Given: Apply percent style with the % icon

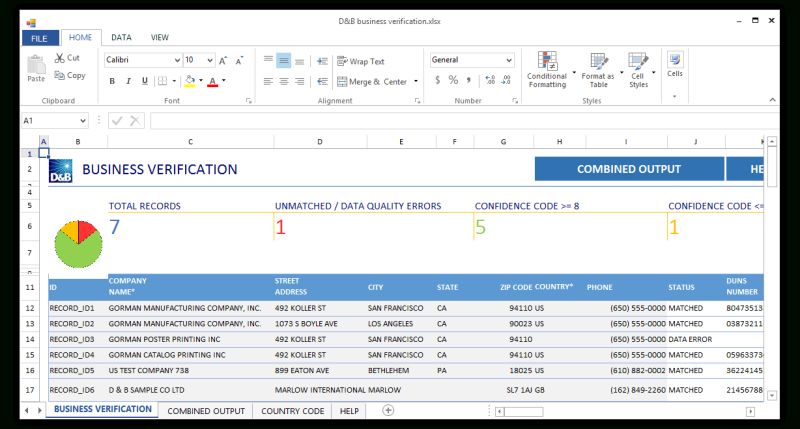Looking at the screenshot, I should pos(453,80).
